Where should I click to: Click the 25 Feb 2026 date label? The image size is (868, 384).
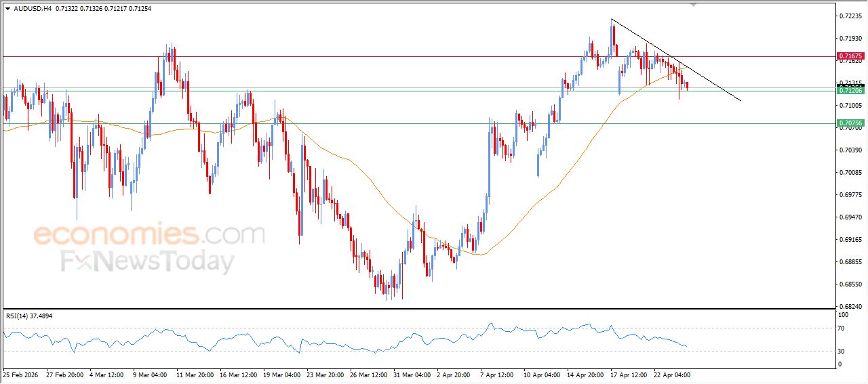22,374
